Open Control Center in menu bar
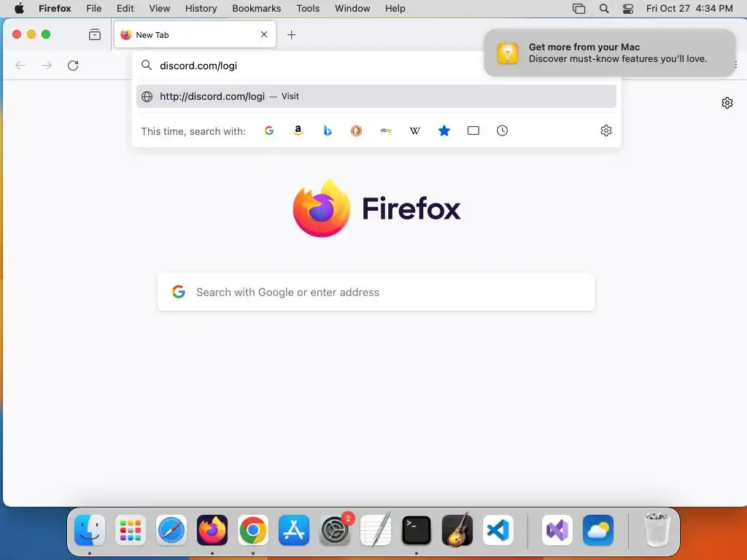 pos(628,9)
